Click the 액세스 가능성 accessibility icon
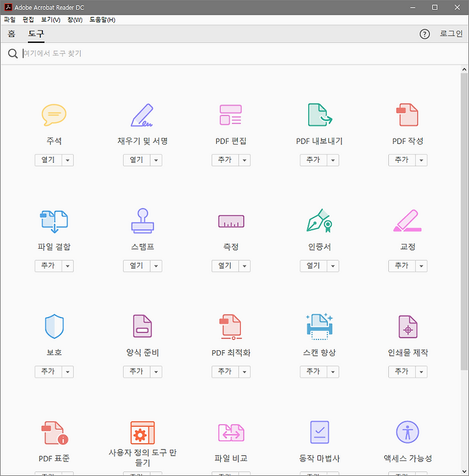Image resolution: width=469 pixels, height=476 pixels. (x=408, y=432)
